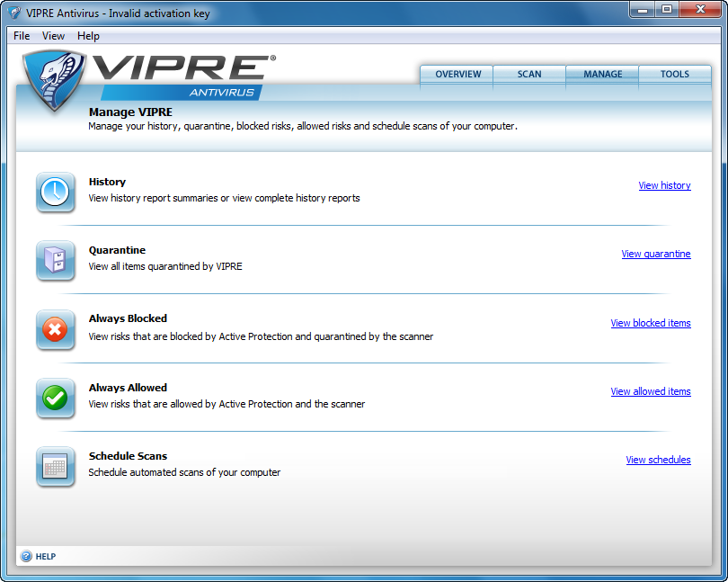The image size is (728, 582).
Task: Open the File menu
Action: pyautogui.click(x=22, y=36)
